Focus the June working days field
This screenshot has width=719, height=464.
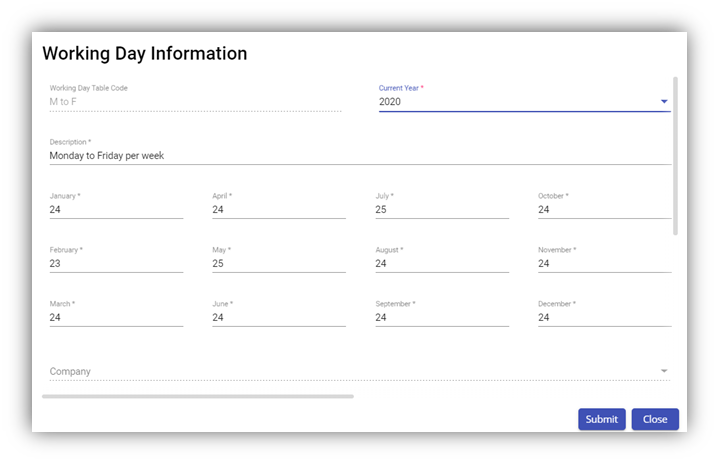278,318
